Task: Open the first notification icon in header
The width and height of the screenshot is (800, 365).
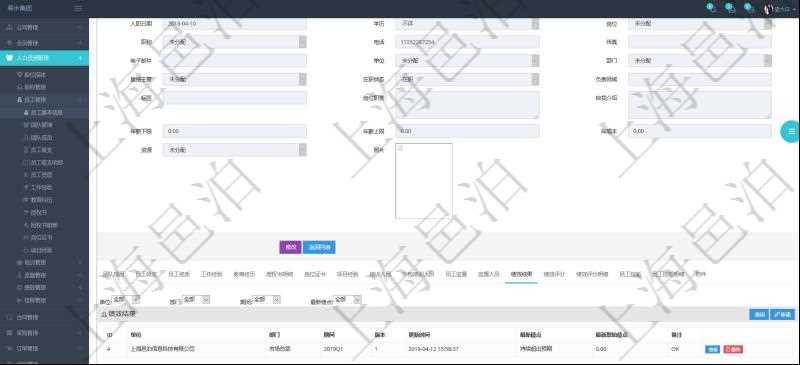Action: point(712,8)
